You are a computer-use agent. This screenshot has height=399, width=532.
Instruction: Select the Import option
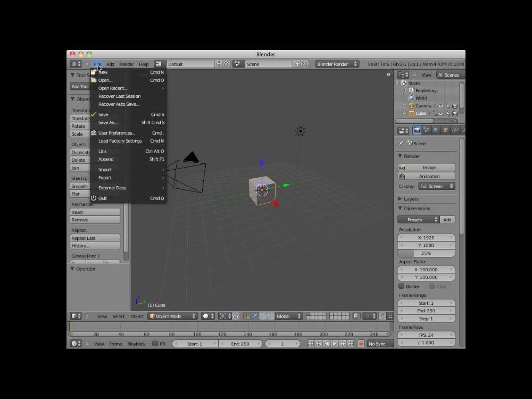click(x=105, y=169)
